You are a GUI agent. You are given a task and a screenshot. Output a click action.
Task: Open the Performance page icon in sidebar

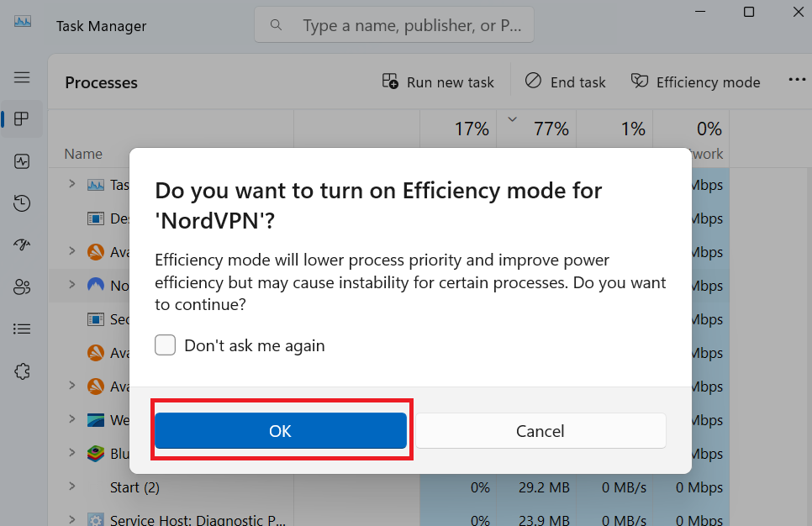coord(22,161)
